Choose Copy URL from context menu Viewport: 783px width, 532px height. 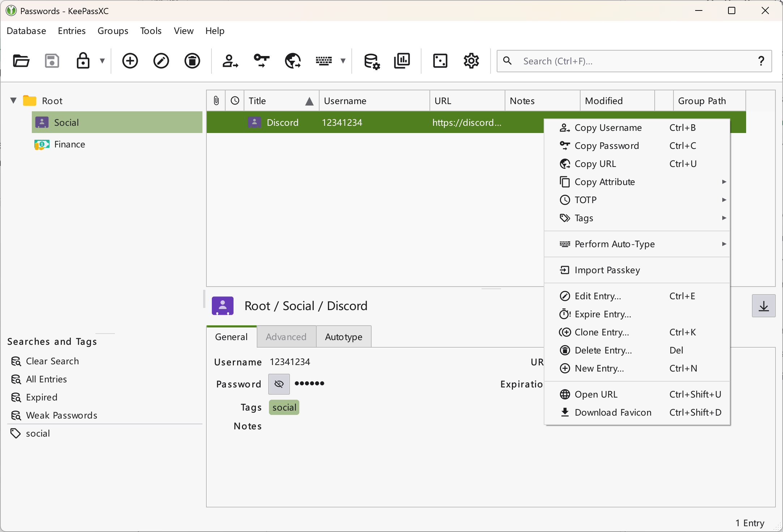point(637,164)
